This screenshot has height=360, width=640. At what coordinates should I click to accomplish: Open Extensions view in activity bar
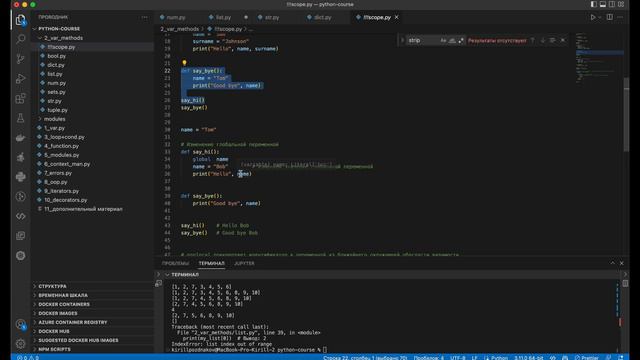[x=20, y=98]
